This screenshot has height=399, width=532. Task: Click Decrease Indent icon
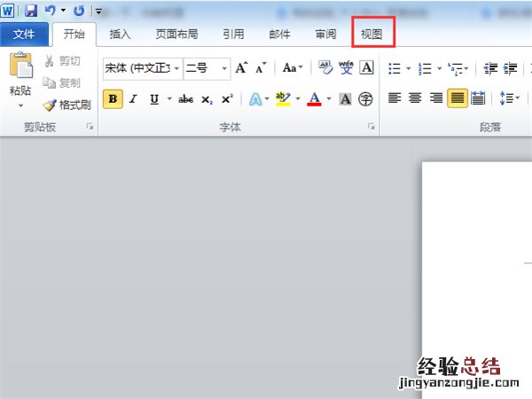pos(490,68)
